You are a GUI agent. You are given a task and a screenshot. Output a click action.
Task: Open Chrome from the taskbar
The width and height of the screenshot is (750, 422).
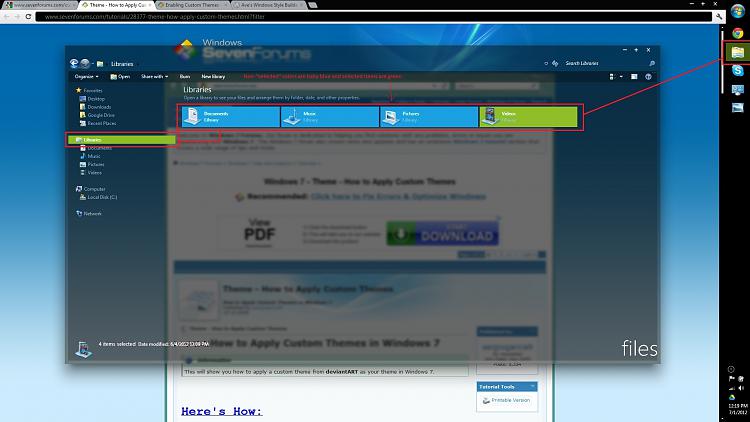(738, 33)
